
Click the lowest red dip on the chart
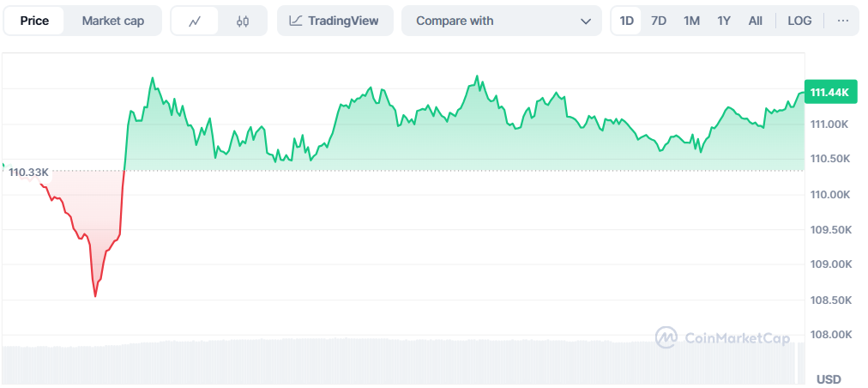[95, 295]
